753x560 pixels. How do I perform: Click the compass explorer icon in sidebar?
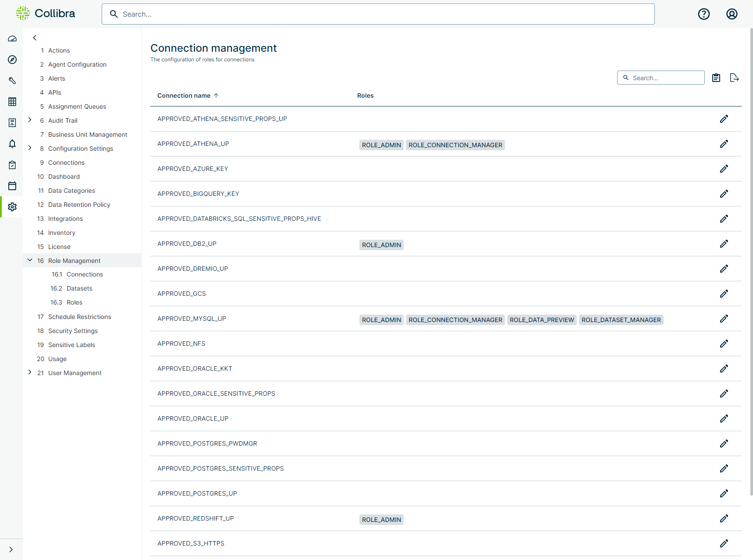(12, 60)
